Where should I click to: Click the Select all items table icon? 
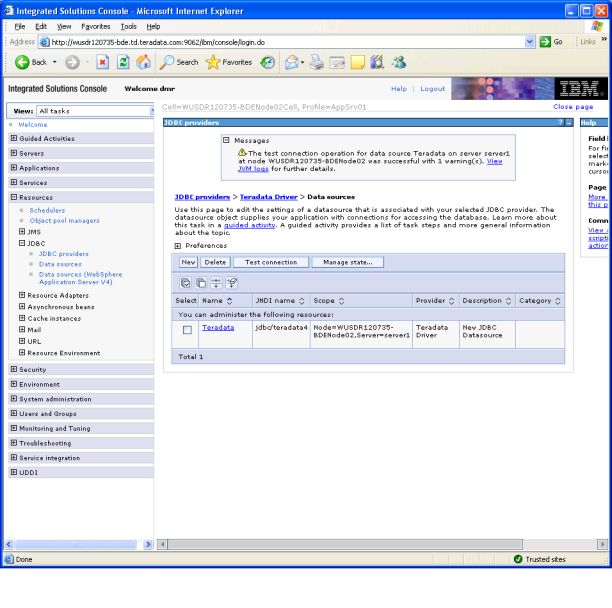(186, 283)
